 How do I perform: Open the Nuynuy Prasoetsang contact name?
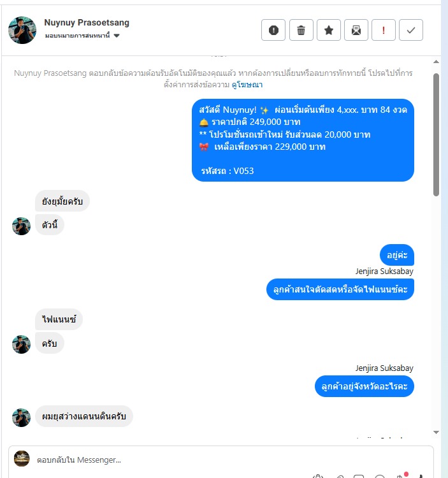pos(87,22)
